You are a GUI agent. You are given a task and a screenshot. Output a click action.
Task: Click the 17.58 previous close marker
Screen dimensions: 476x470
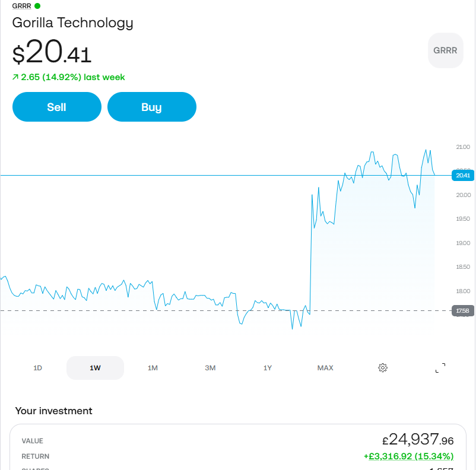463,310
